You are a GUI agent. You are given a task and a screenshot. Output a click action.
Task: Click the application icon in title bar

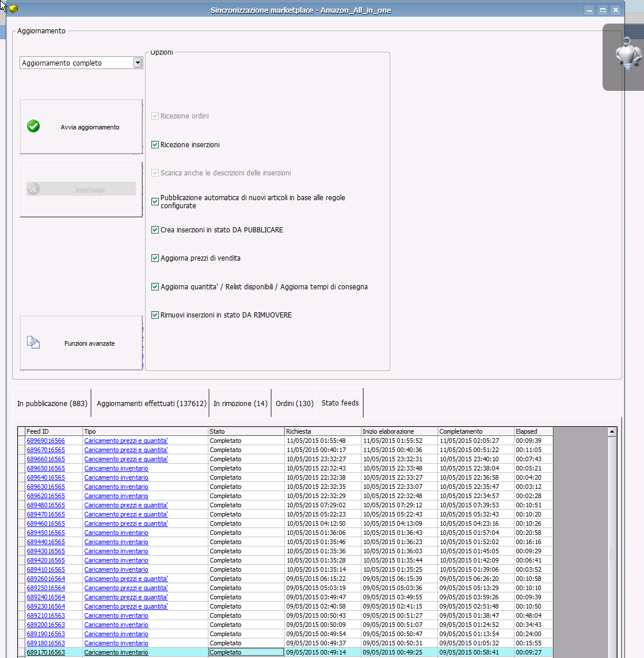(14, 9)
